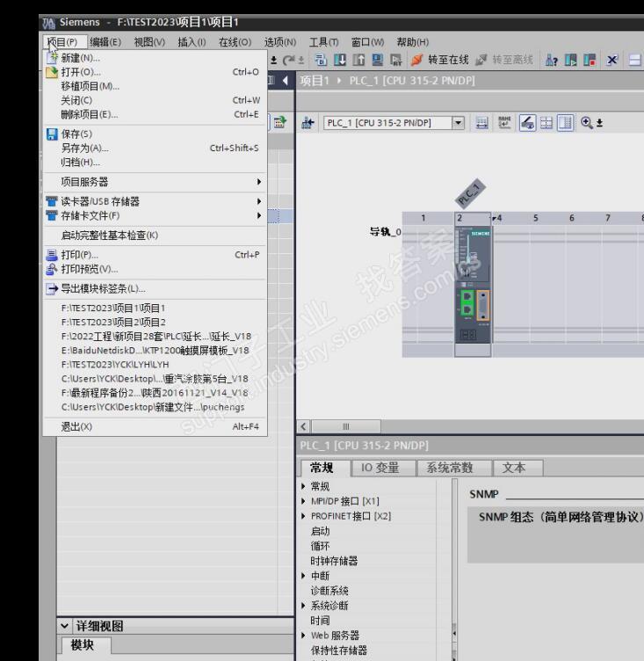Open recent project F:\TEST2023\项目2\项目2
This screenshot has height=661, width=644.
tap(156, 323)
